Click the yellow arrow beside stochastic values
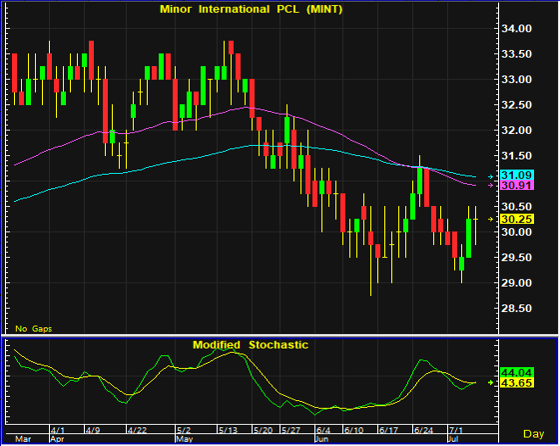 [x=491, y=382]
